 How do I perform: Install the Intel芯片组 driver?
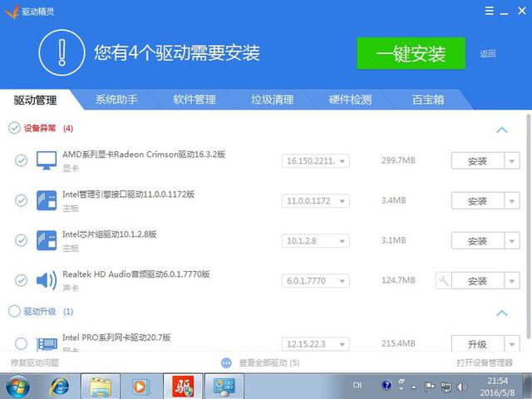(478, 241)
